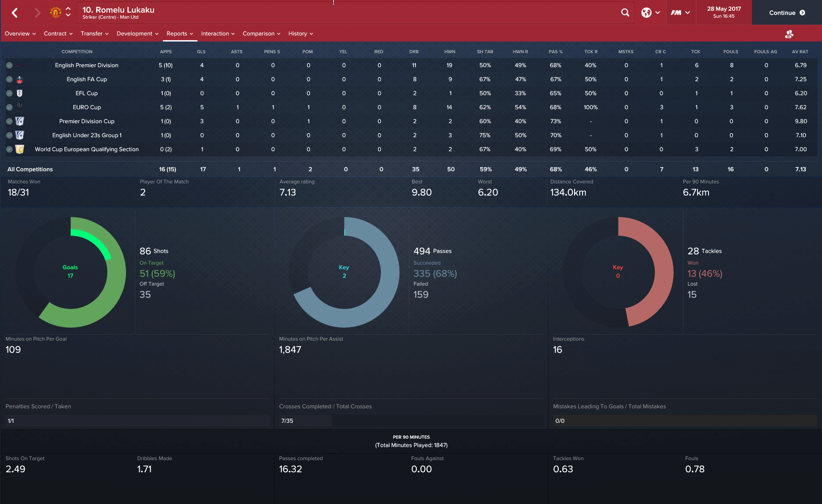Sort table by AV RAT column

tap(800, 52)
